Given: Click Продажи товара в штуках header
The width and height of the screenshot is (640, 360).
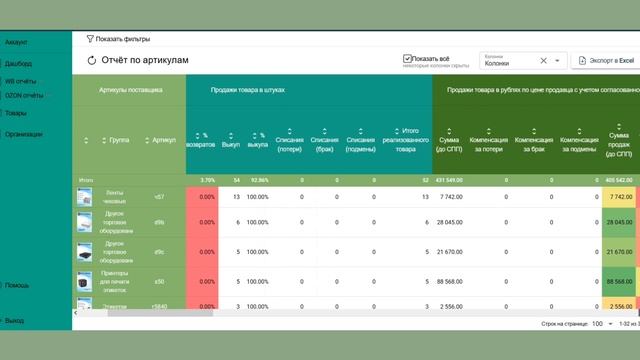Looking at the screenshot, I should pos(248,90).
